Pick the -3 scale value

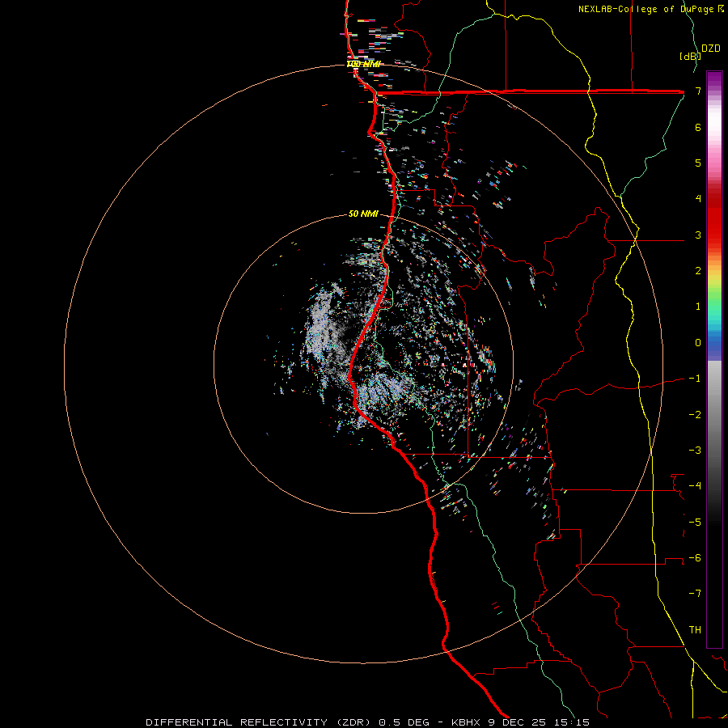695,451
